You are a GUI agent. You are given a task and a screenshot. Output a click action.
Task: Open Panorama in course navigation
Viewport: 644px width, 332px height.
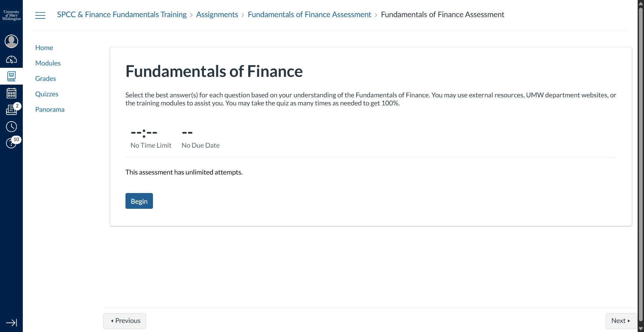(50, 109)
